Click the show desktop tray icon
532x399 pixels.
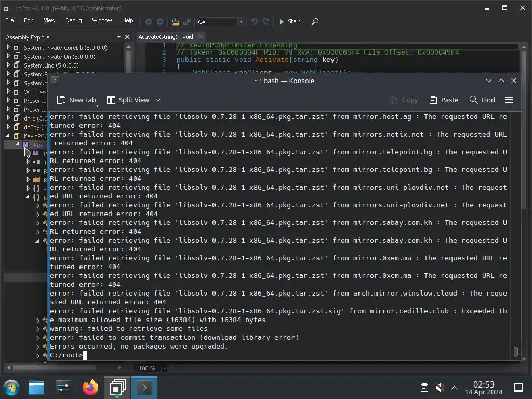click(518, 388)
